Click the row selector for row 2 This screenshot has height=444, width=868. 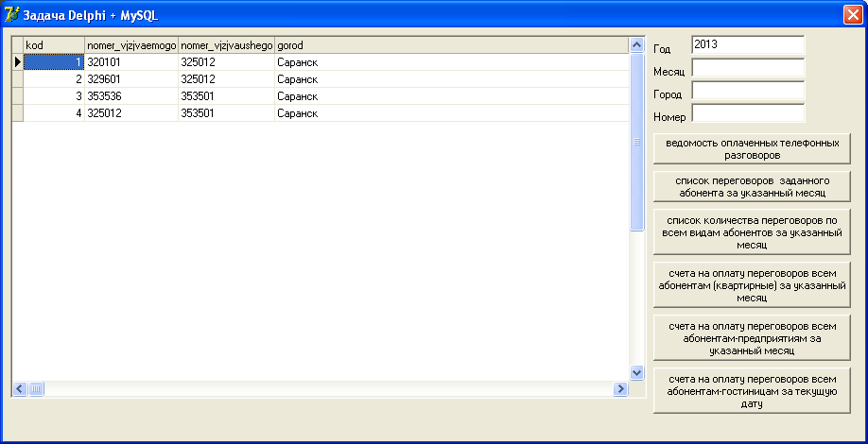tap(18, 79)
